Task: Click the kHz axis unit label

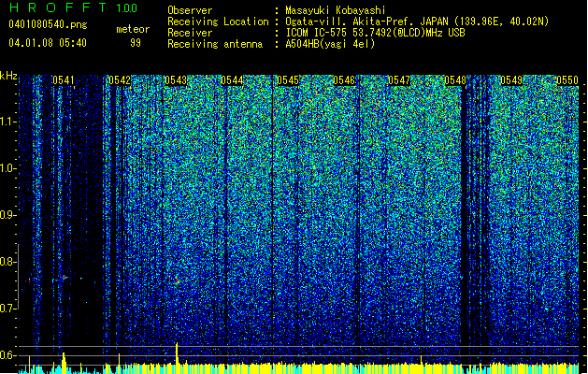Action: (8, 76)
